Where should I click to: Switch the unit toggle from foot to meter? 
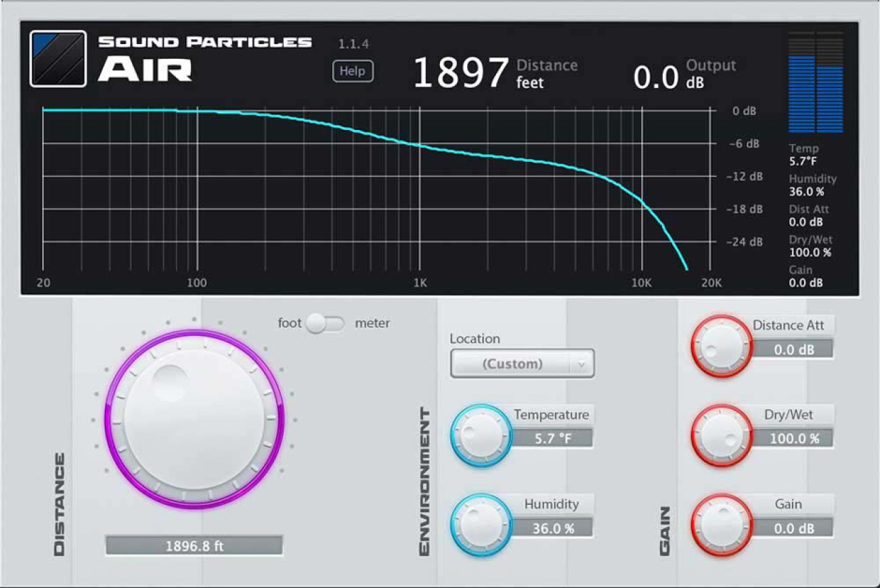[326, 323]
